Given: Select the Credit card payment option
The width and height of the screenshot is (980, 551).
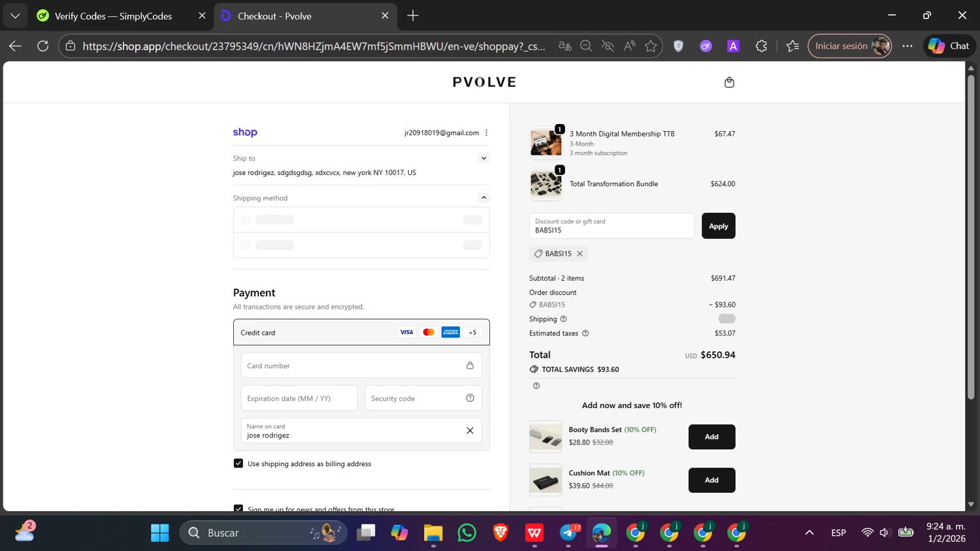Looking at the screenshot, I should [361, 332].
